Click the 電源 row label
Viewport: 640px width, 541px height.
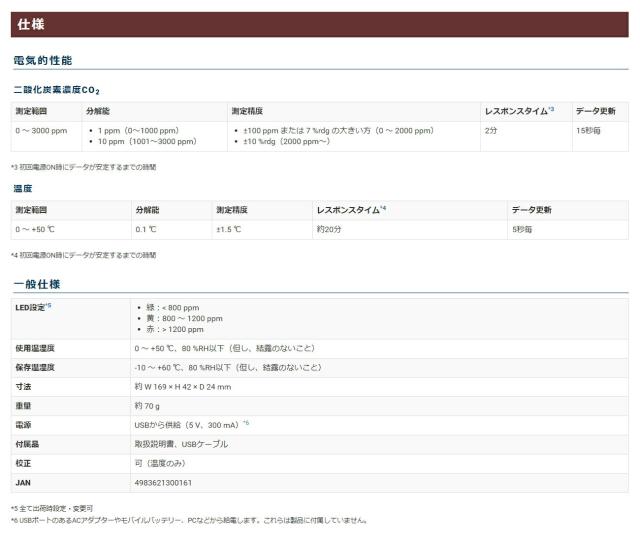pos(23,425)
